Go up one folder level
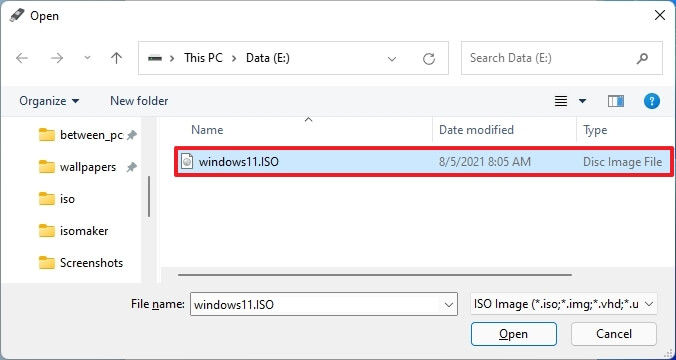676x360 pixels. [x=116, y=58]
